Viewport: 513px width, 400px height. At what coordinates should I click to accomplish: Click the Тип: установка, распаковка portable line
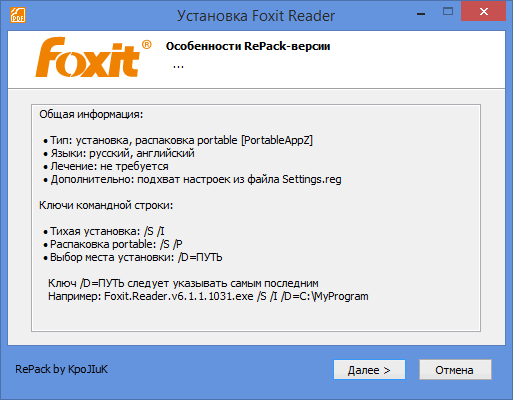click(x=178, y=140)
